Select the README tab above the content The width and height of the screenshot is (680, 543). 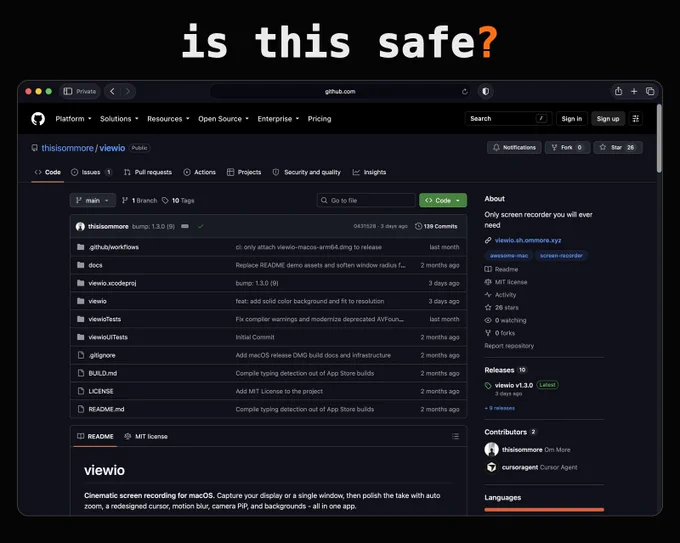point(95,436)
